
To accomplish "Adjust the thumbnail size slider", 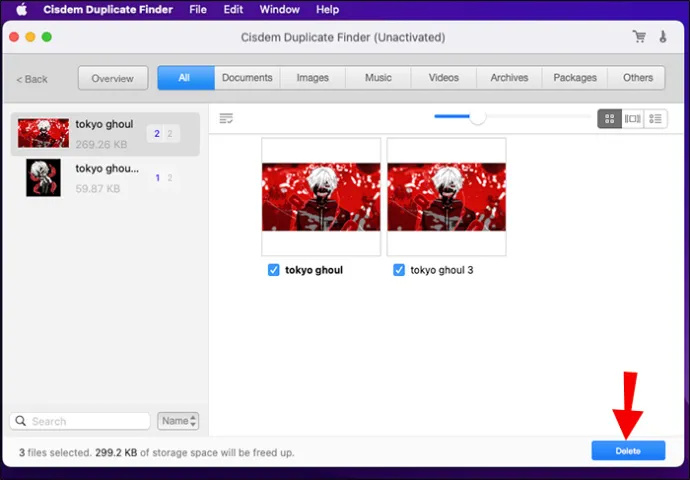I will coord(477,117).
